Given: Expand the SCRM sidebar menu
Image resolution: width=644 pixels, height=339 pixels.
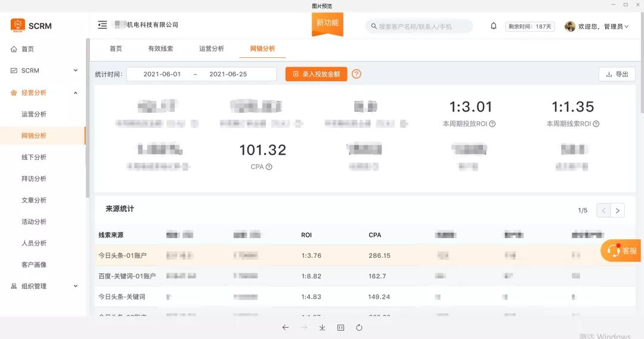Looking at the screenshot, I should point(76,70).
